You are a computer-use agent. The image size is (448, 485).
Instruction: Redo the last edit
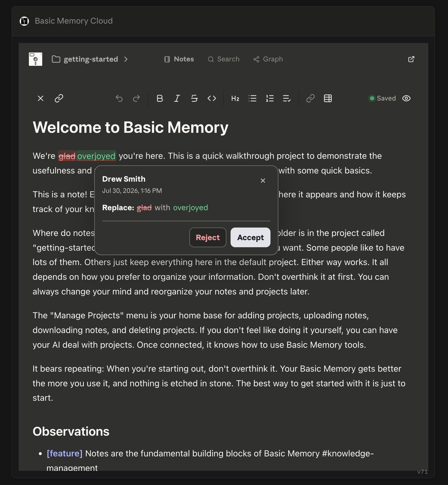point(137,98)
